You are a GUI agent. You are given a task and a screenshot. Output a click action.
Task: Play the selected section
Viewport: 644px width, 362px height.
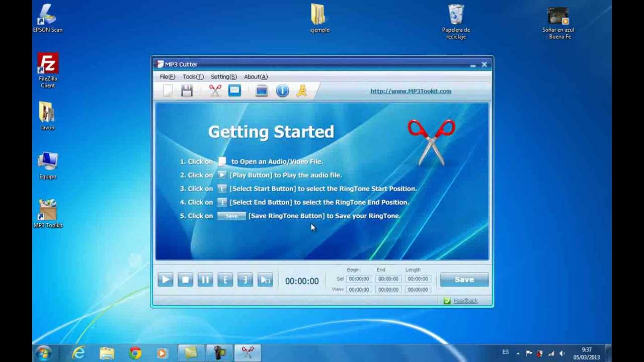(x=265, y=280)
